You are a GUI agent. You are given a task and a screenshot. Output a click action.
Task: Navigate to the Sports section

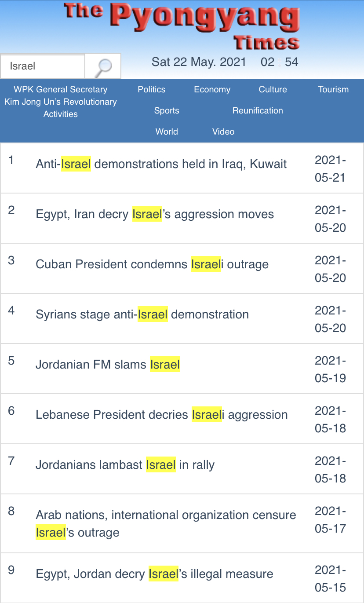click(x=167, y=110)
